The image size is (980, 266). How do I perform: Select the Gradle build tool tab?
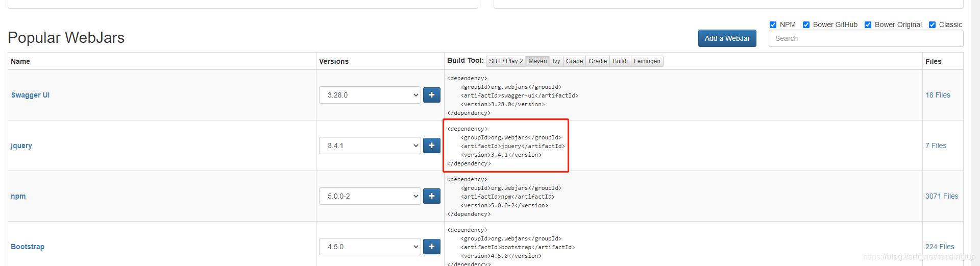598,61
